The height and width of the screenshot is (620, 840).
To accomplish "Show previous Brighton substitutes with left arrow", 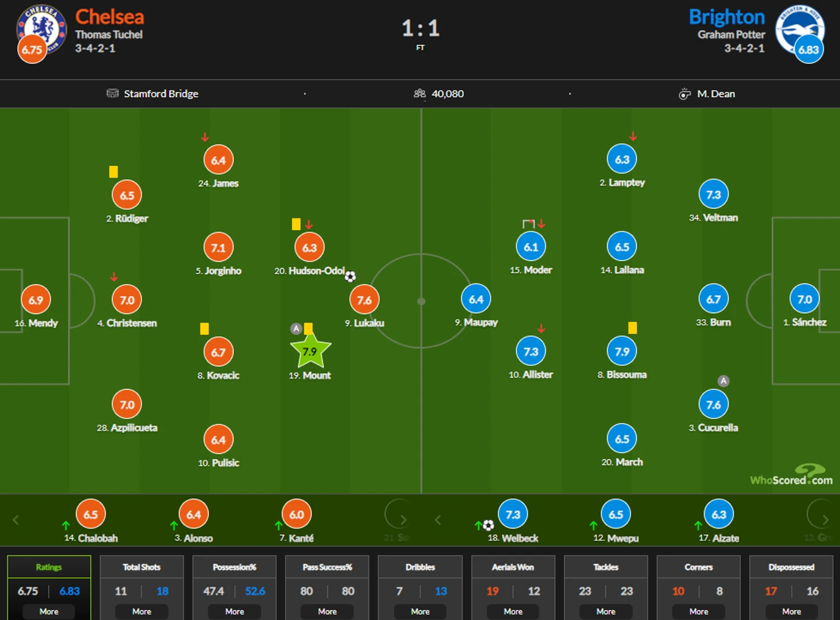I will pos(438,520).
